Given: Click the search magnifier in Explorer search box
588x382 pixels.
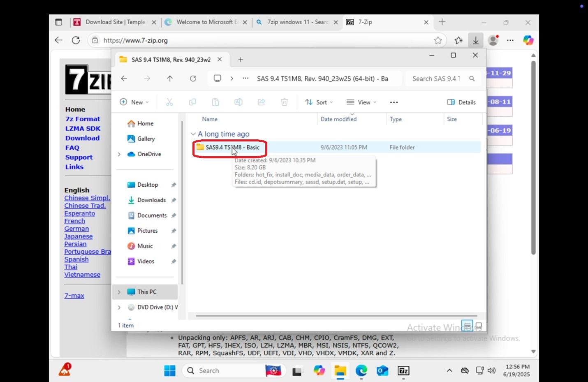Looking at the screenshot, I should coord(472,79).
